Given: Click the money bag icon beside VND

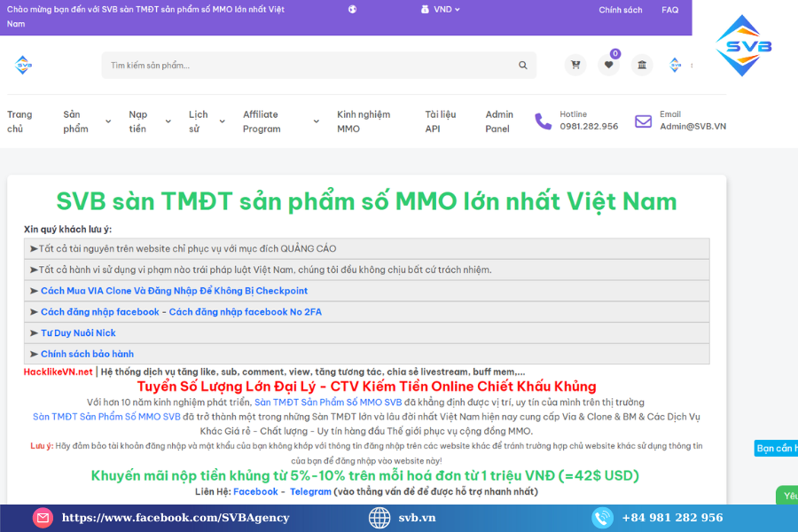Looking at the screenshot, I should point(425,9).
